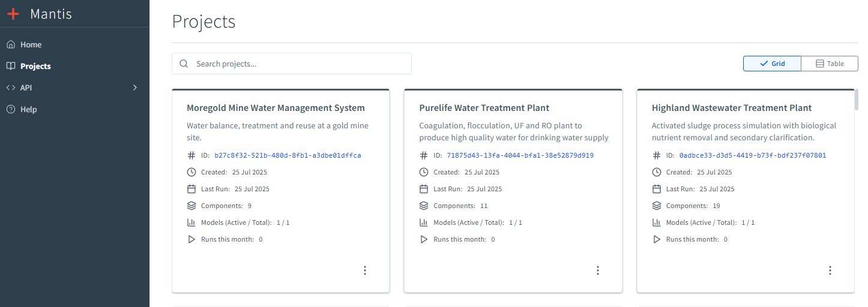This screenshot has width=868, height=307.
Task: Click 'Models (Active / Total): 1 / 1' on Highland card
Action: [711, 222]
